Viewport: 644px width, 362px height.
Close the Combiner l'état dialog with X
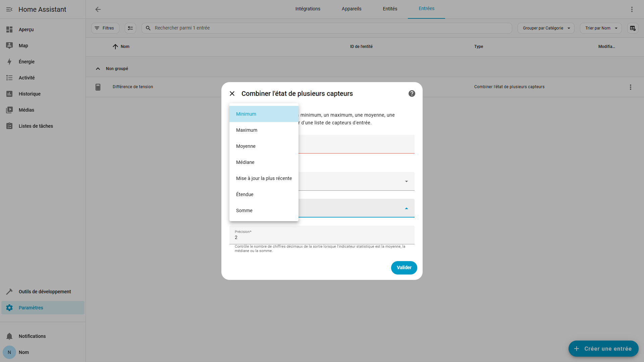[x=232, y=94]
